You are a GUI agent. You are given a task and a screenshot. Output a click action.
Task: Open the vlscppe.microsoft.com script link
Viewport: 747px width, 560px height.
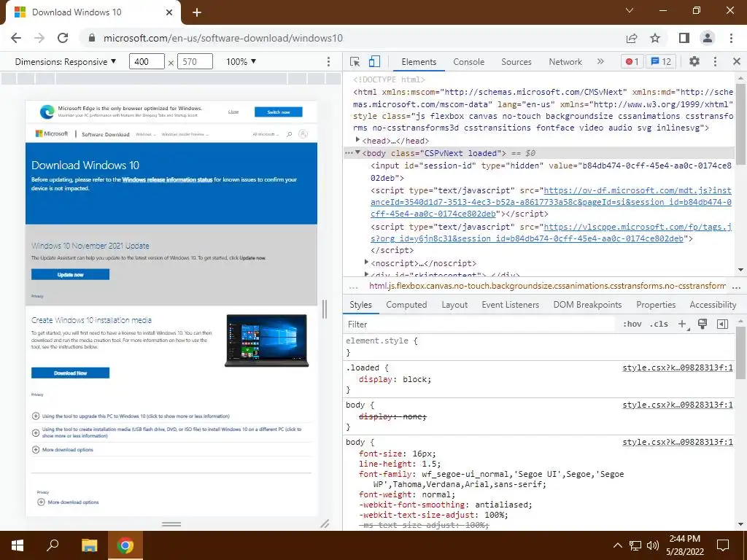(551, 233)
